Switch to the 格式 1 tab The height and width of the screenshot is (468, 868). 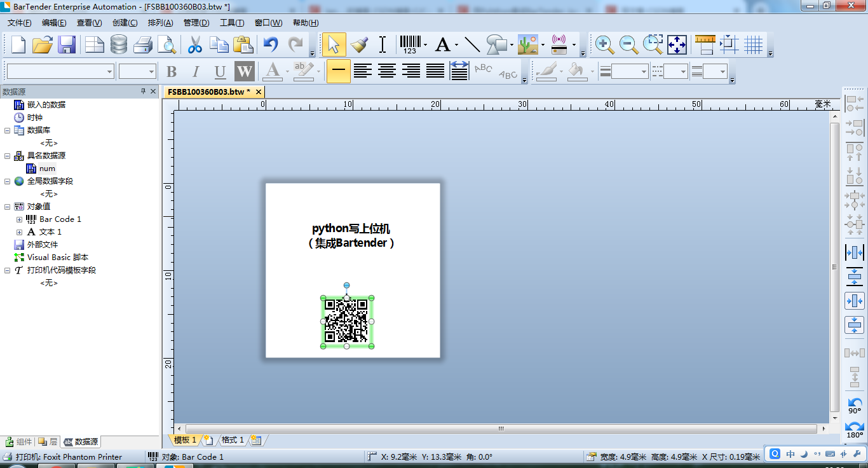click(x=233, y=440)
